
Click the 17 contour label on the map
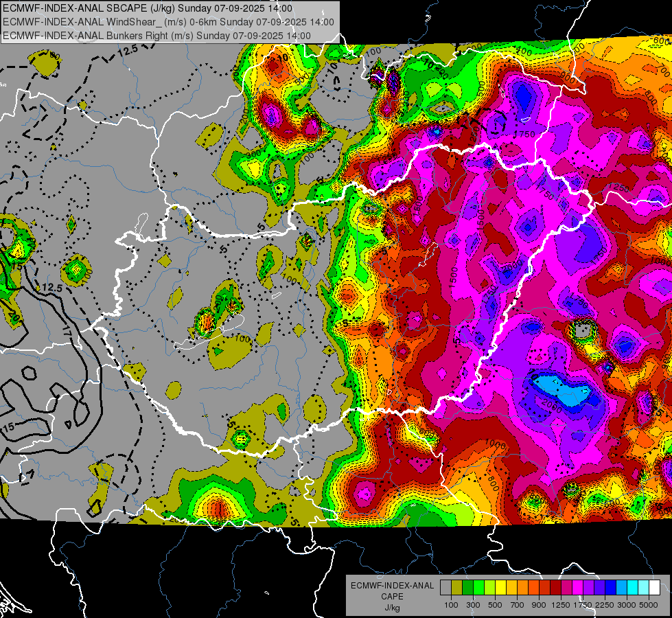pyautogui.click(x=67, y=330)
